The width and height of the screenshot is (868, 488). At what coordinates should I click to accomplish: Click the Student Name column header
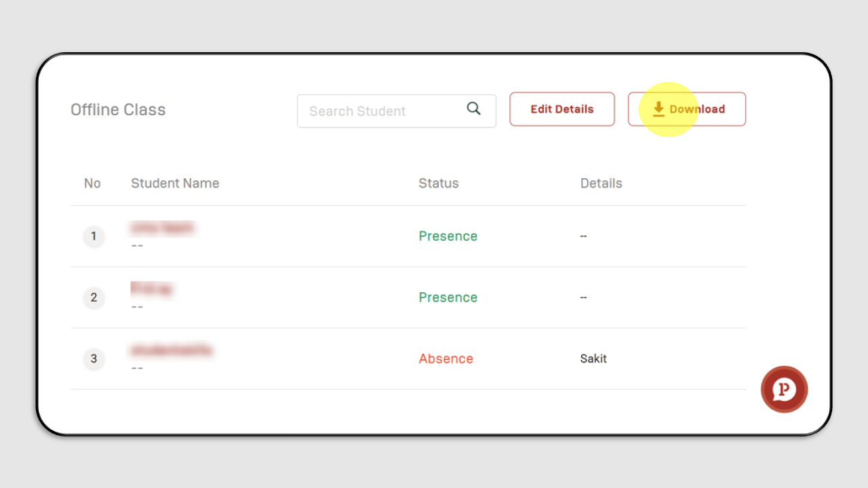tap(175, 183)
